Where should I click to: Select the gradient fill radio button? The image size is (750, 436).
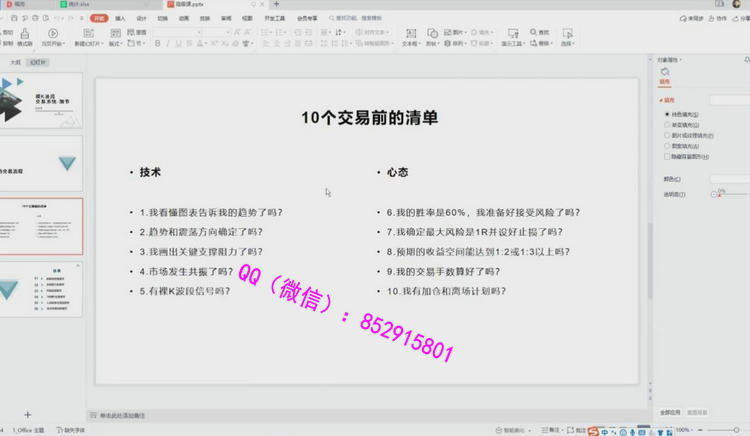point(668,125)
